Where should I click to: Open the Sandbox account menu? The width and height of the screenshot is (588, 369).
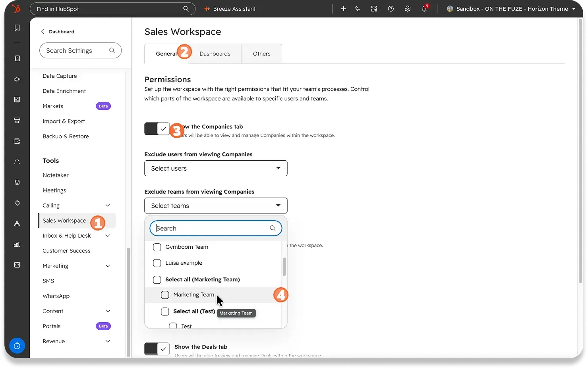coord(511,9)
